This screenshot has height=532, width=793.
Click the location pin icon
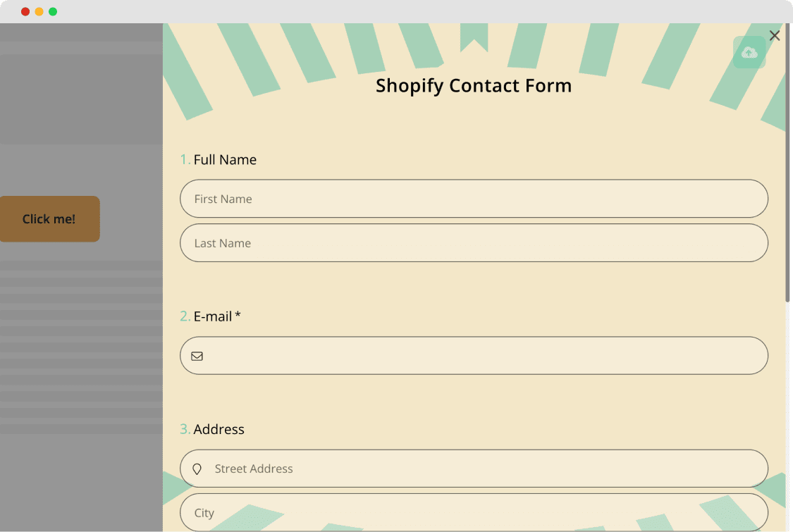(x=197, y=469)
